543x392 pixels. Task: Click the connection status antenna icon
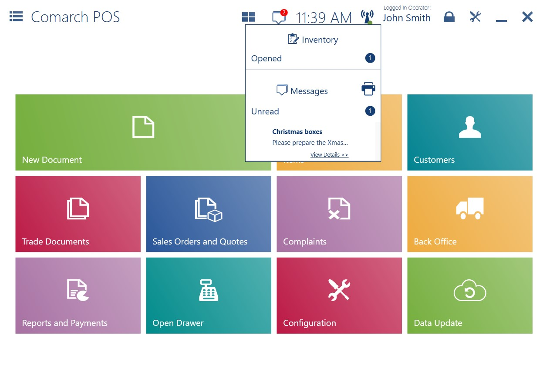[367, 17]
